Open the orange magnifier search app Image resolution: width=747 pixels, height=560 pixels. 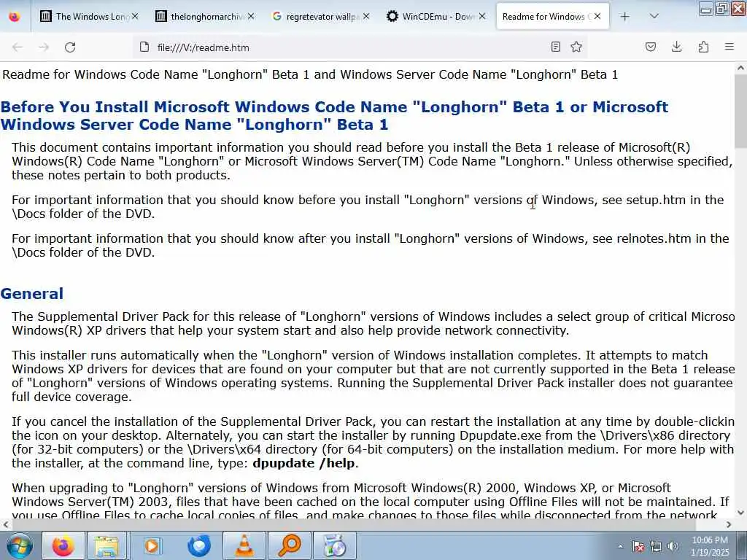pyautogui.click(x=290, y=545)
